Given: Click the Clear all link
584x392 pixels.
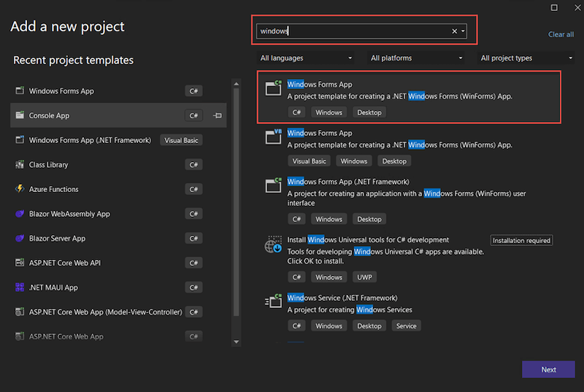Looking at the screenshot, I should (561, 34).
